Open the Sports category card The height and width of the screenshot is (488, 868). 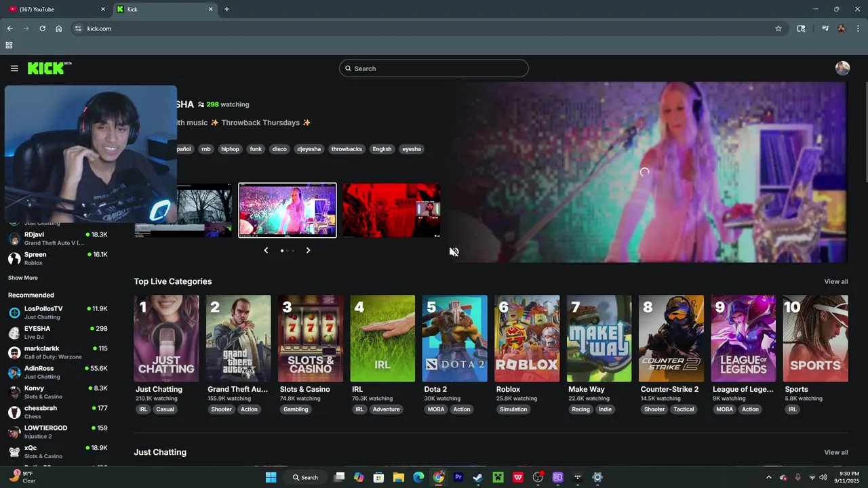pyautogui.click(x=815, y=338)
